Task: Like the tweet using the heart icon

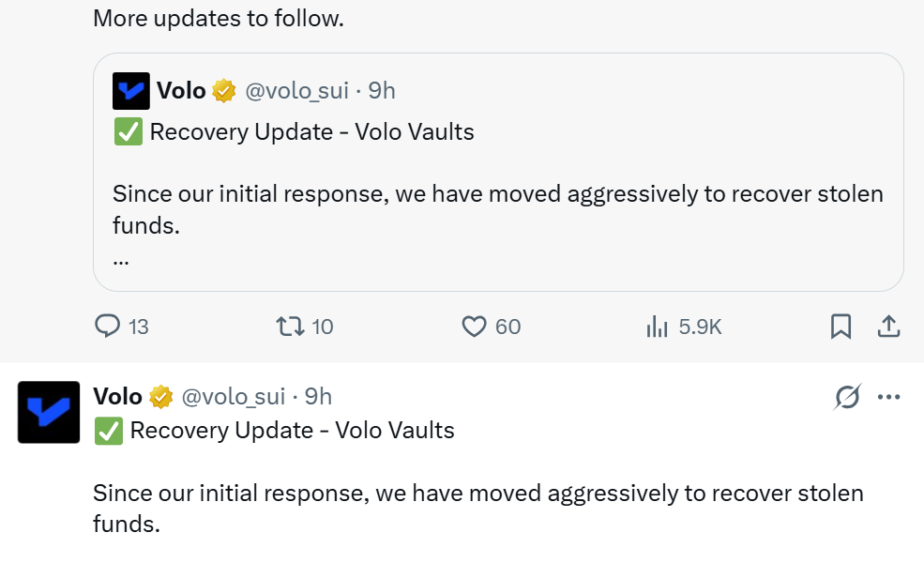Action: click(473, 326)
